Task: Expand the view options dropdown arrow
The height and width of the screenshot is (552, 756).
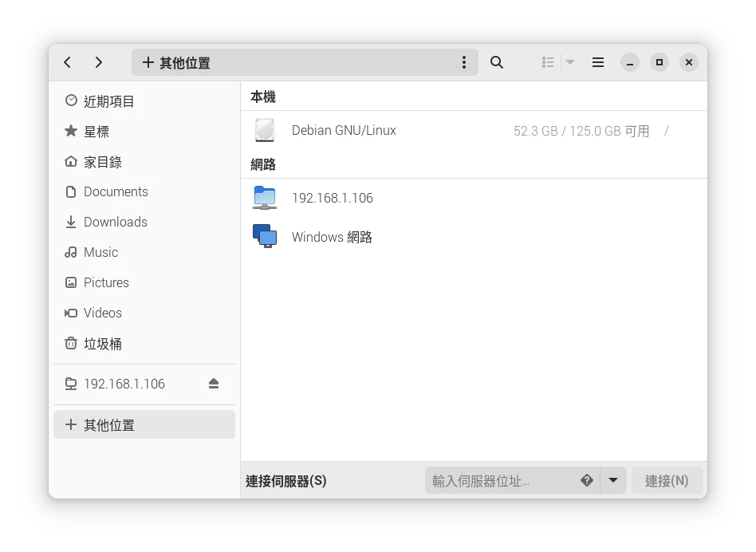Action: click(x=570, y=62)
